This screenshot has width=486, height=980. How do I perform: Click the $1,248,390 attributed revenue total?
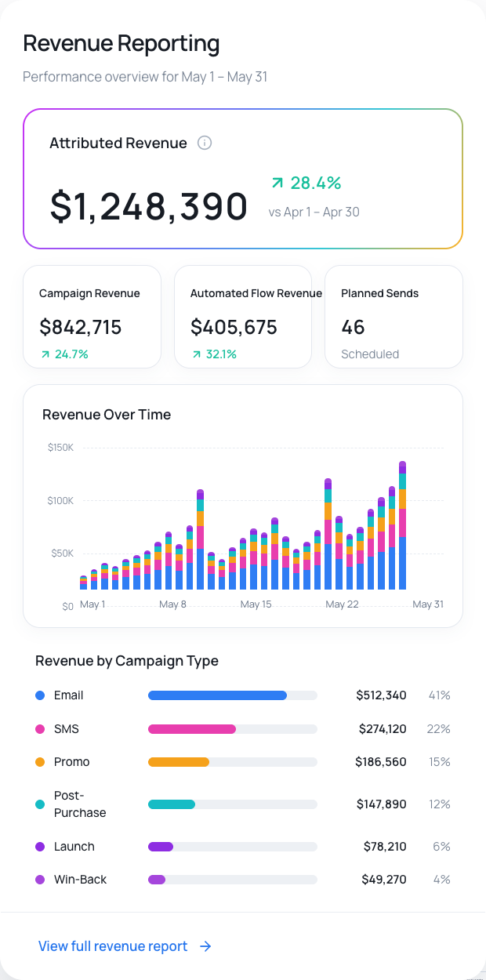[x=149, y=205]
